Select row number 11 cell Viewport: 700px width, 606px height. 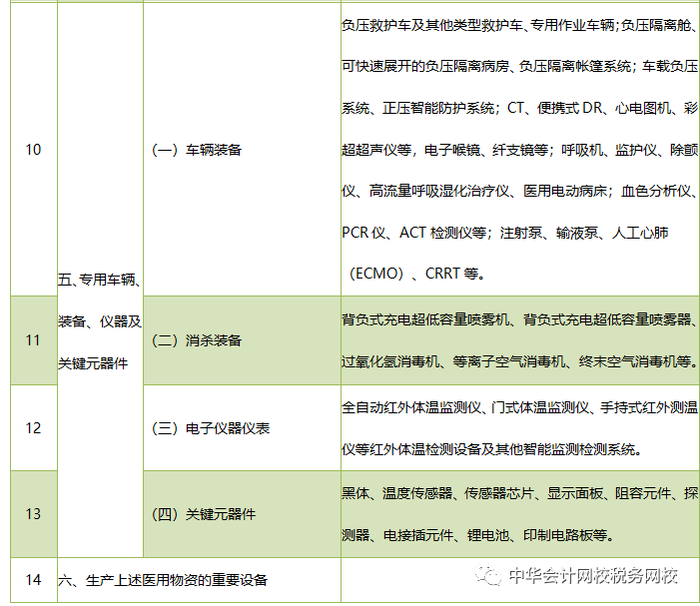point(33,340)
